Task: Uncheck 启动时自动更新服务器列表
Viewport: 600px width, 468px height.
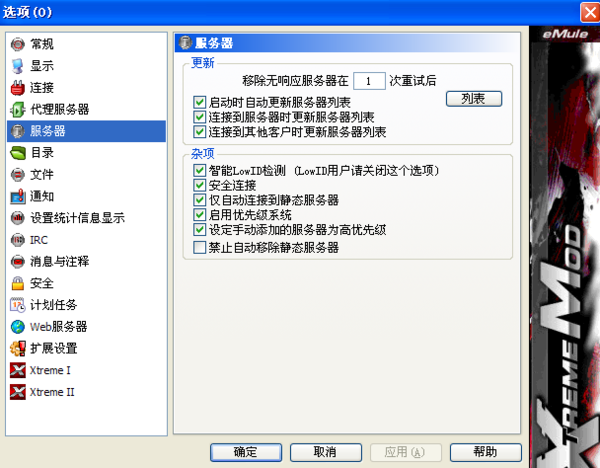Action: pos(199,102)
